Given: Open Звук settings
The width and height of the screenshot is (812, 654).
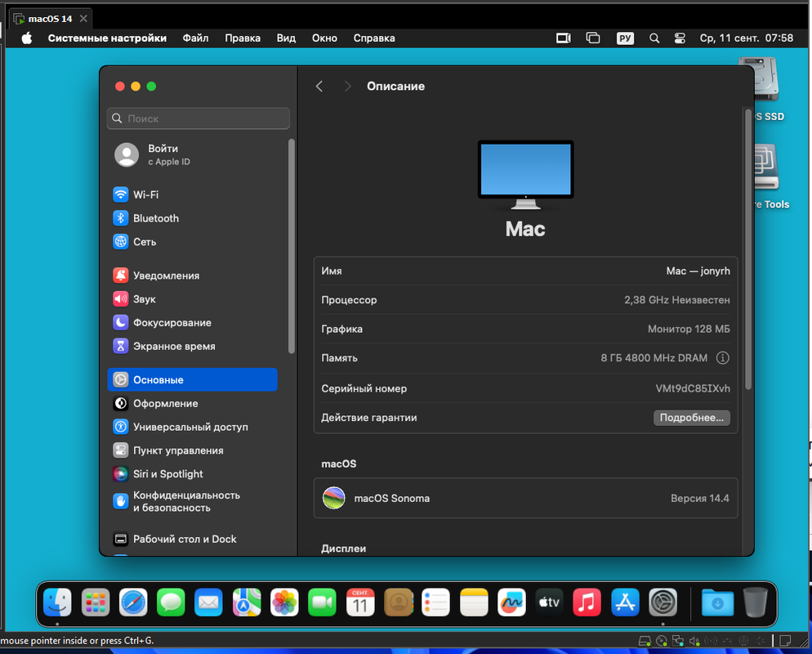Looking at the screenshot, I should [192, 299].
